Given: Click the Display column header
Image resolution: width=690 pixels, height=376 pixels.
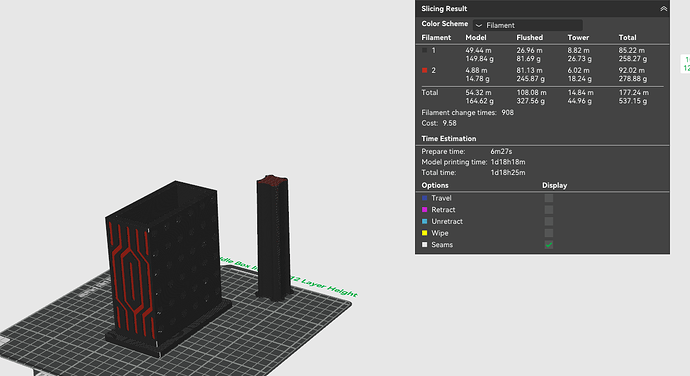Looking at the screenshot, I should [554, 185].
